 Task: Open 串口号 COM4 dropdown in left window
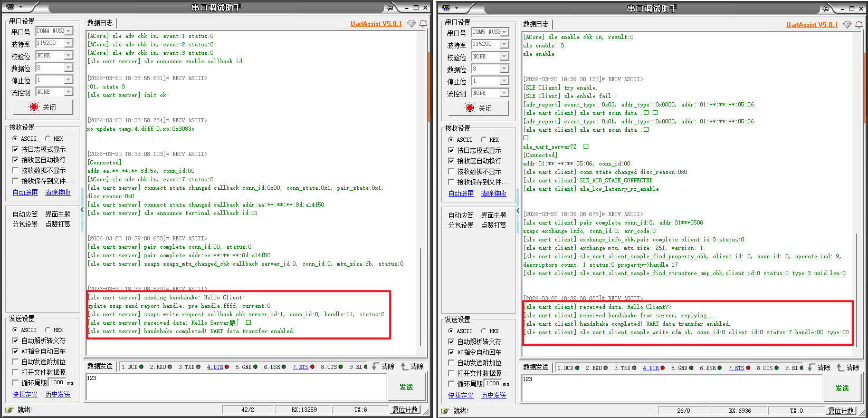pos(69,31)
